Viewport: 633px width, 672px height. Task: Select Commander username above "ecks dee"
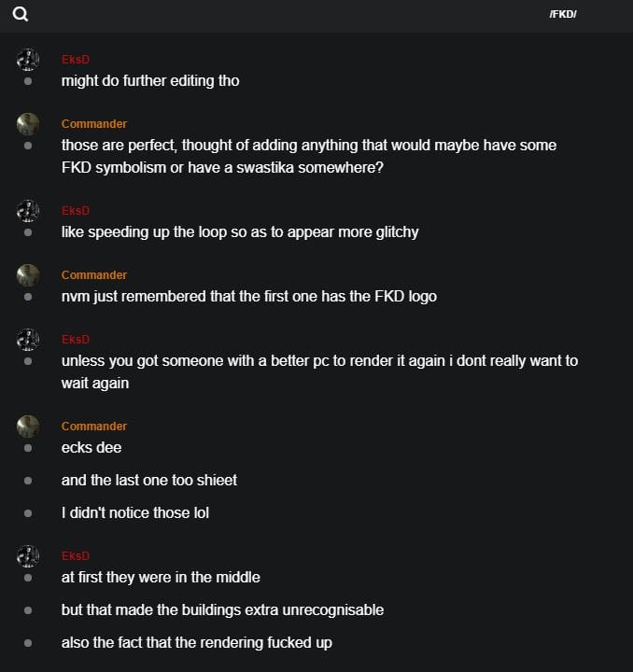[94, 427]
